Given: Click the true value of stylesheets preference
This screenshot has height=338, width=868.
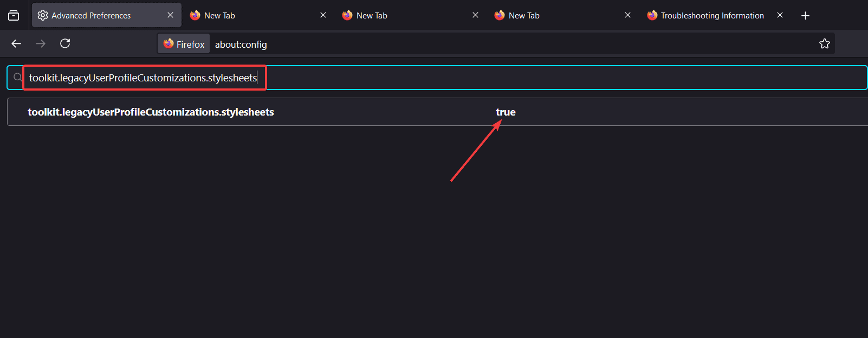Looking at the screenshot, I should (506, 112).
